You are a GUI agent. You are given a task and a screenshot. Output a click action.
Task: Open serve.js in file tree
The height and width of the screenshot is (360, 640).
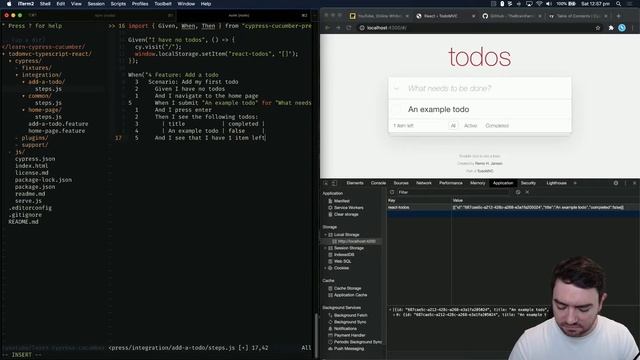click(29, 201)
